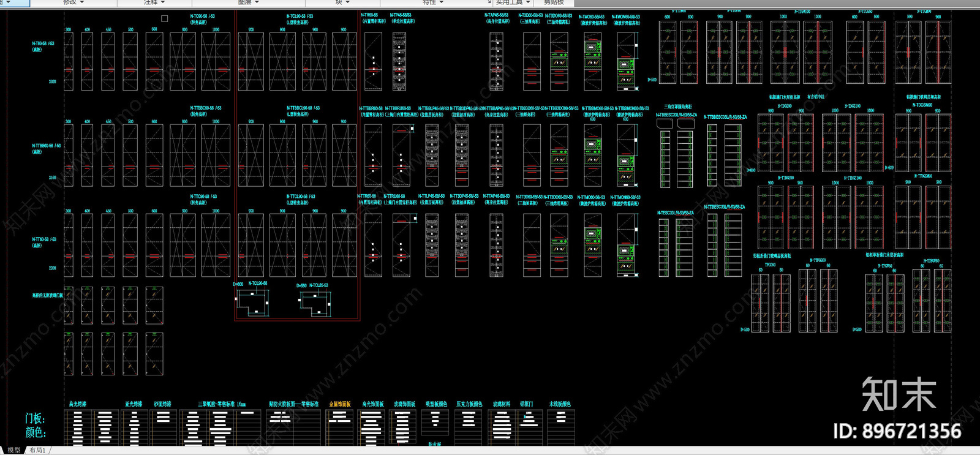Select the yellow 金属饰面板 header
Image resolution: width=980 pixels, height=455 pixels.
pyautogui.click(x=340, y=404)
